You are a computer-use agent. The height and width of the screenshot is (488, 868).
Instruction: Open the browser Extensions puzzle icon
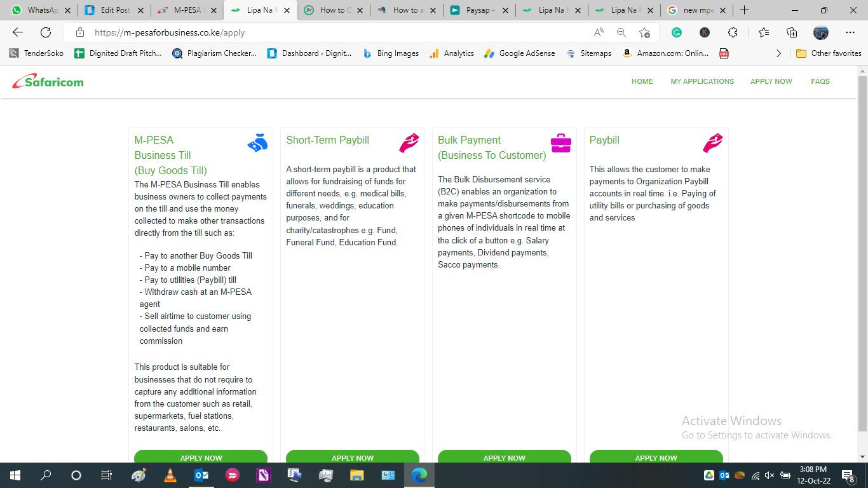point(733,32)
